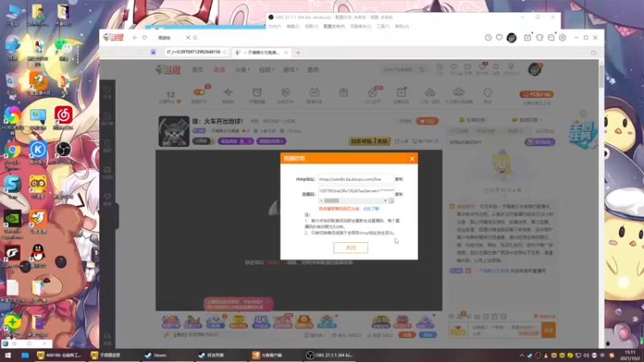Open the NVIDIA GeForce desktop icon

click(13, 224)
